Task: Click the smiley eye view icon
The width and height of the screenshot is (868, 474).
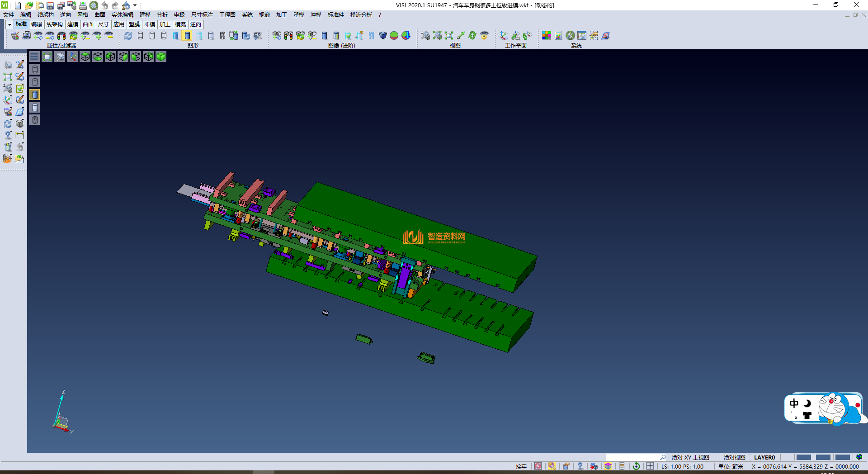Action: pyautogui.click(x=484, y=35)
